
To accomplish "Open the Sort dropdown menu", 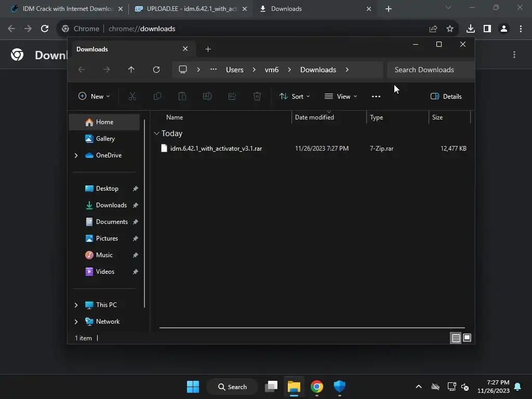I will coord(294,96).
